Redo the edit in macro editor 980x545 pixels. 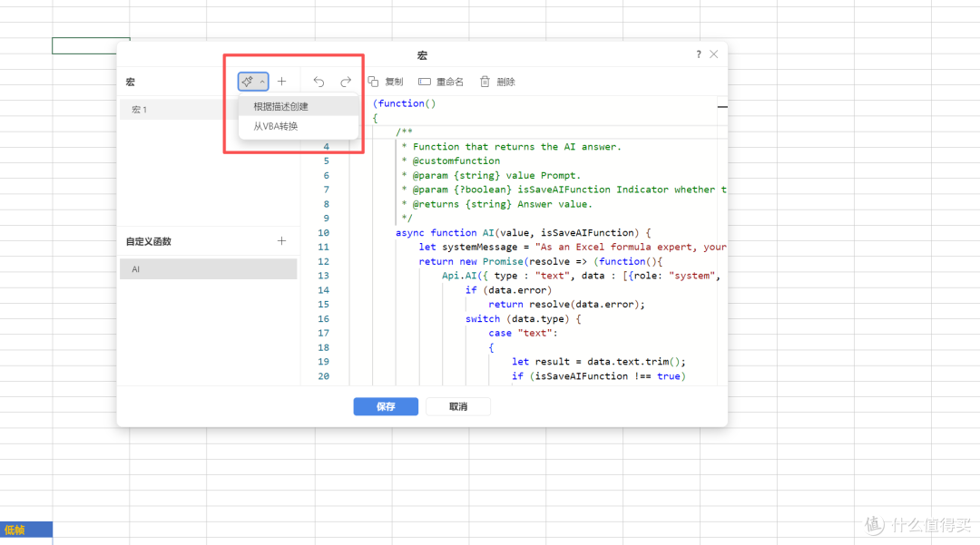(x=346, y=82)
